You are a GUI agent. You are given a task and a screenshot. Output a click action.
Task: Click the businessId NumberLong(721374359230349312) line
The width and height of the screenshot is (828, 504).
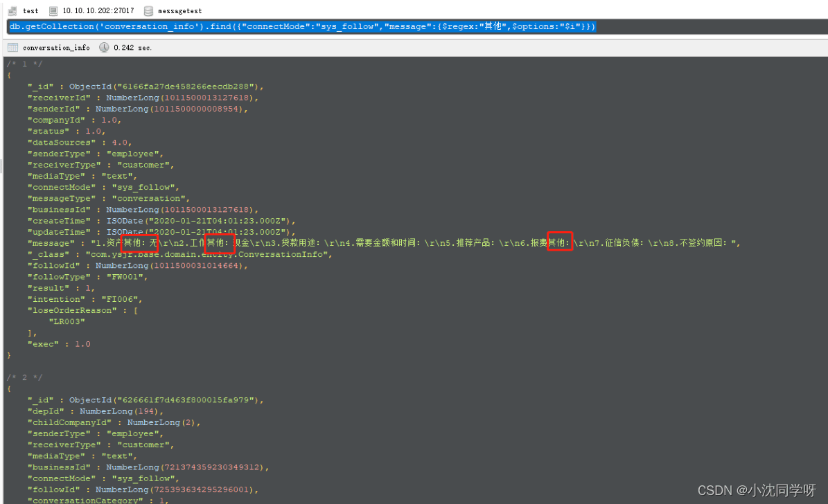pos(148,467)
